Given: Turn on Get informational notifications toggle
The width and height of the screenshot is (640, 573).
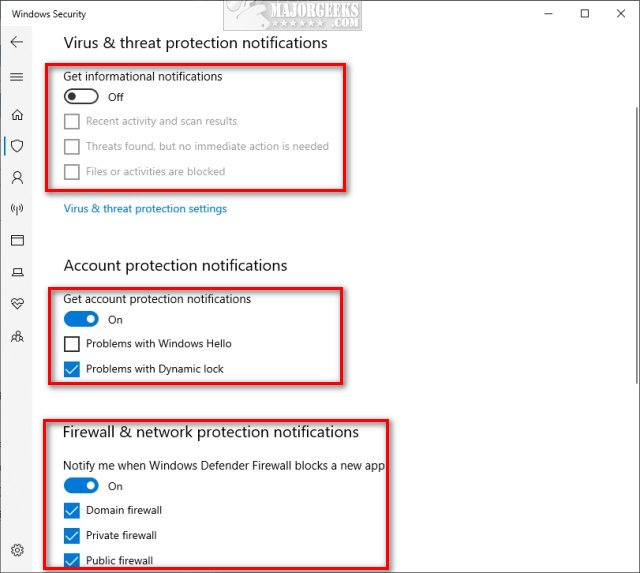Looking at the screenshot, I should tap(81, 97).
